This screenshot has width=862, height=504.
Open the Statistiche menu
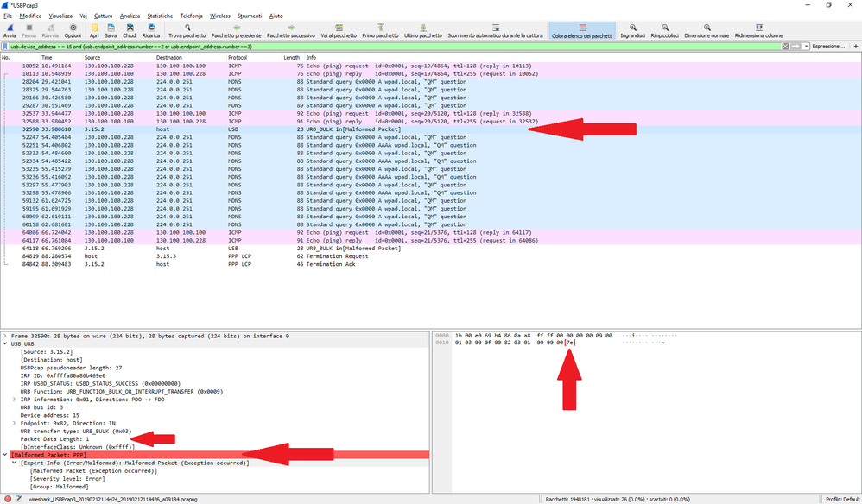(160, 16)
